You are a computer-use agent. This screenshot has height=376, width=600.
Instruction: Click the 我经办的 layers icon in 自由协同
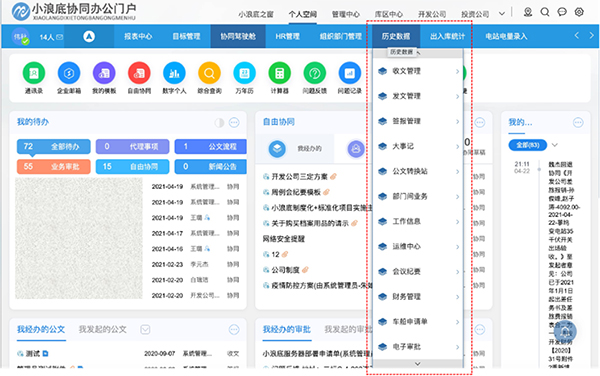pos(277,148)
